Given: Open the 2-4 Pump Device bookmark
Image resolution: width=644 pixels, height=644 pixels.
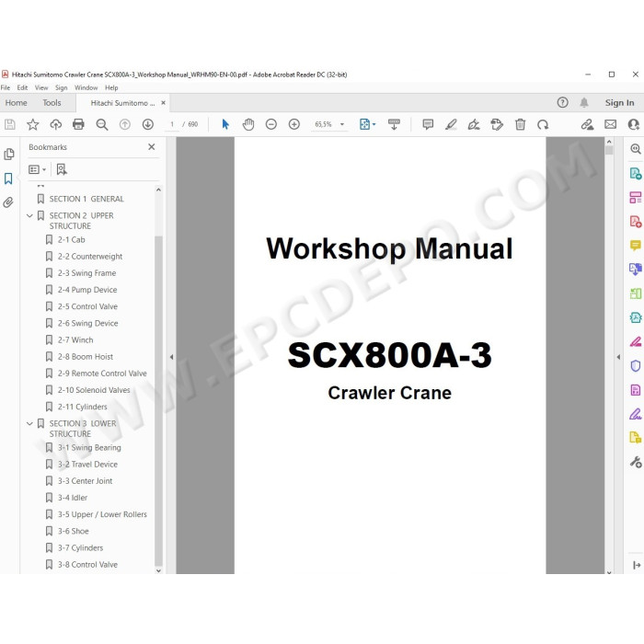Looking at the screenshot, I should coord(87,290).
